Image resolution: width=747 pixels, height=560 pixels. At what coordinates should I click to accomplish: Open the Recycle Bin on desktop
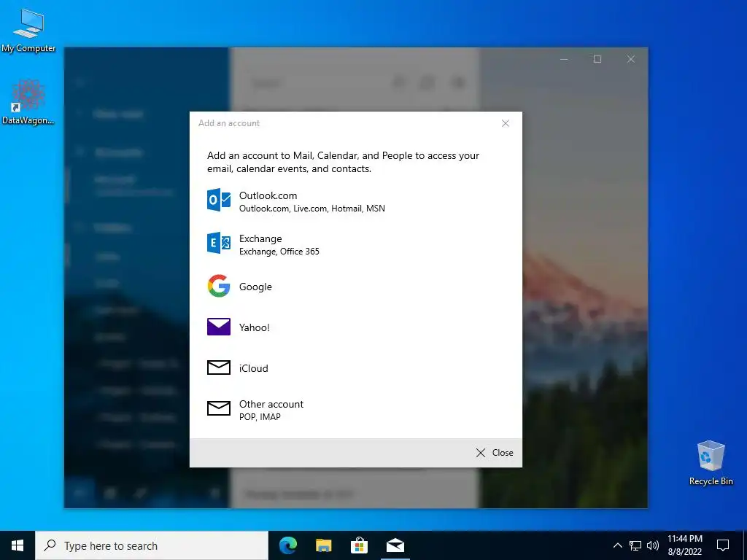click(x=711, y=463)
